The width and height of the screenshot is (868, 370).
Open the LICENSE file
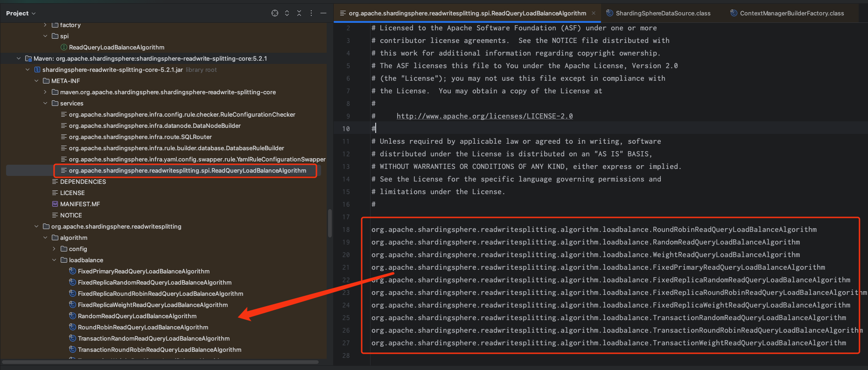72,193
